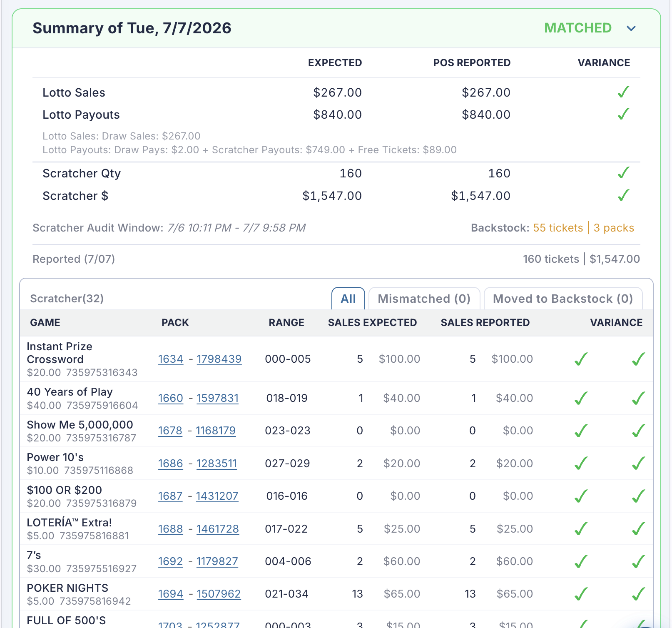Open game link 1692

pos(171,561)
